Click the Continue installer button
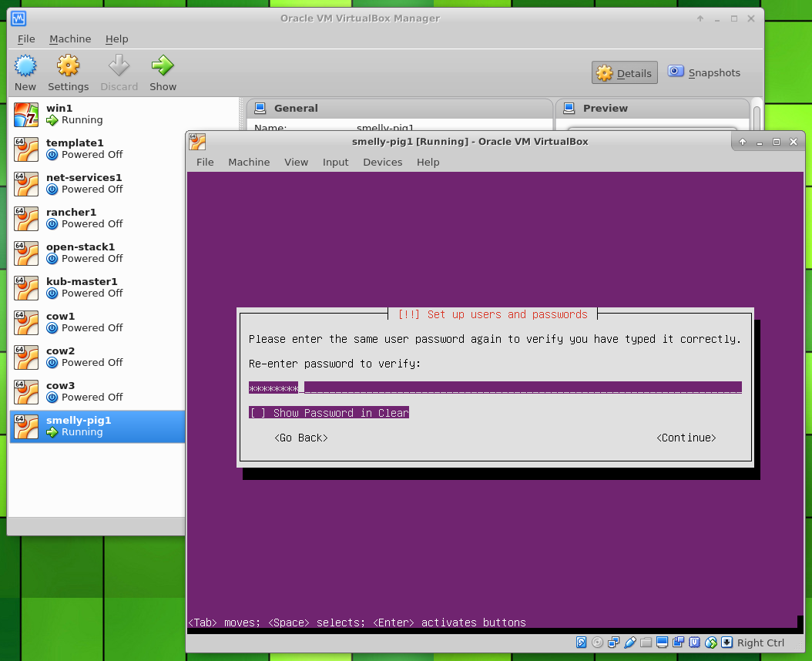 [686, 438]
